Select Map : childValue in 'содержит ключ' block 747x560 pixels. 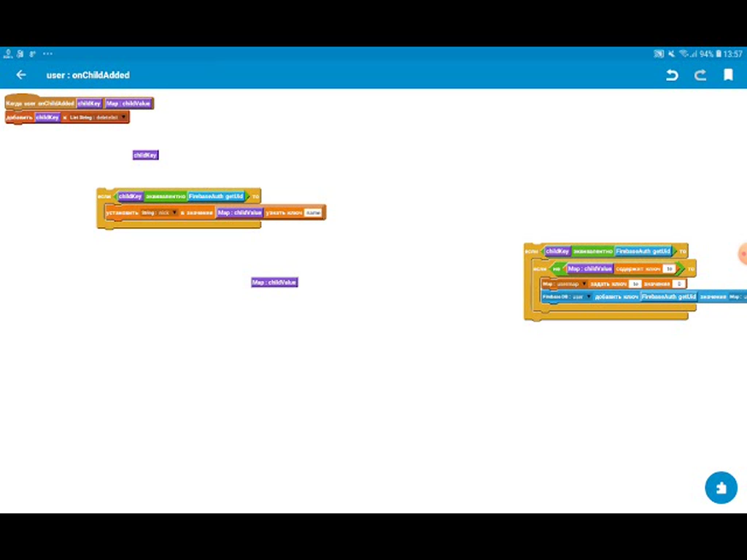pos(590,269)
